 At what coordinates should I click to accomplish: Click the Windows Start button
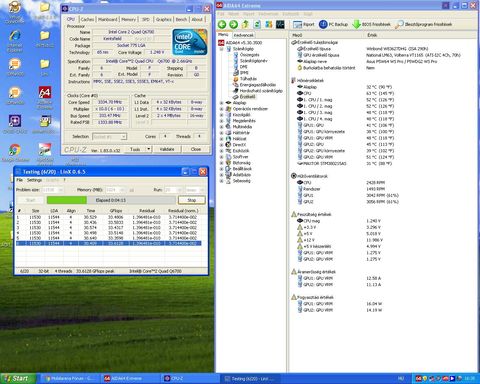coord(18,378)
